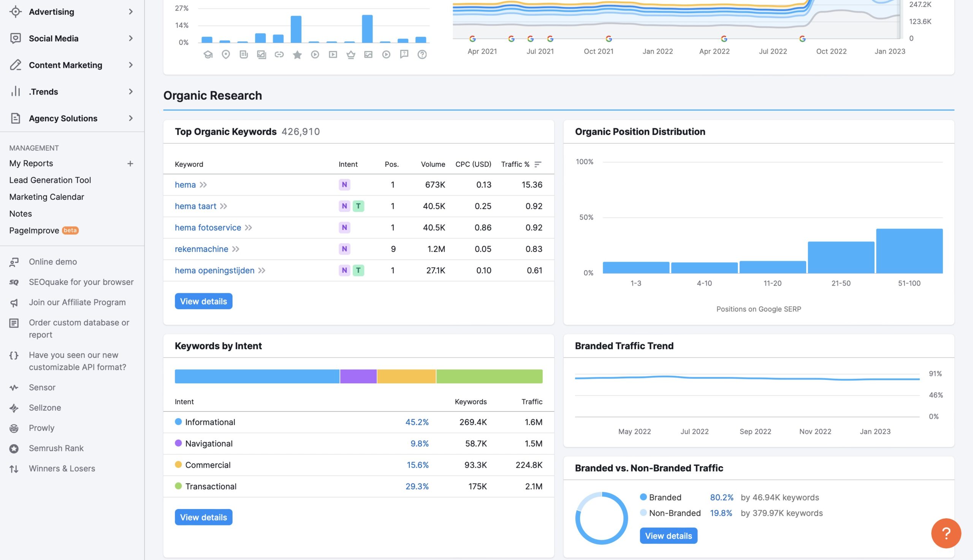Click the Prowly owl icon

click(x=14, y=429)
